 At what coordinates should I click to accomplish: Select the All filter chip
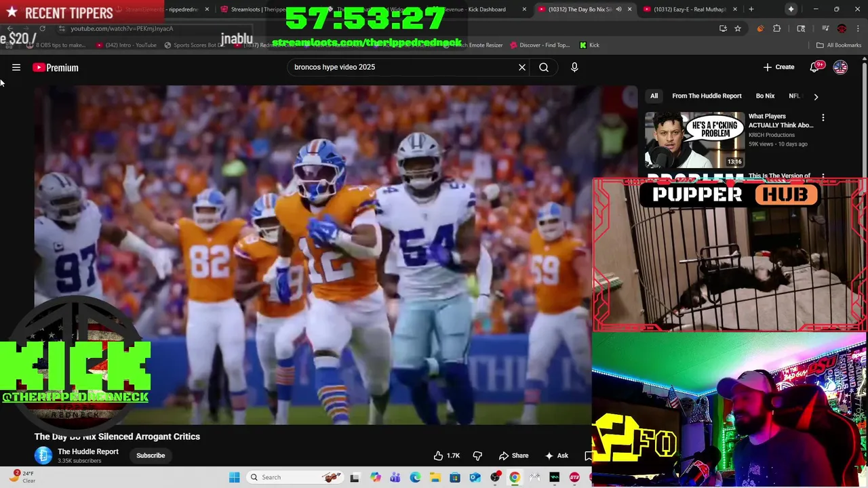(x=654, y=96)
